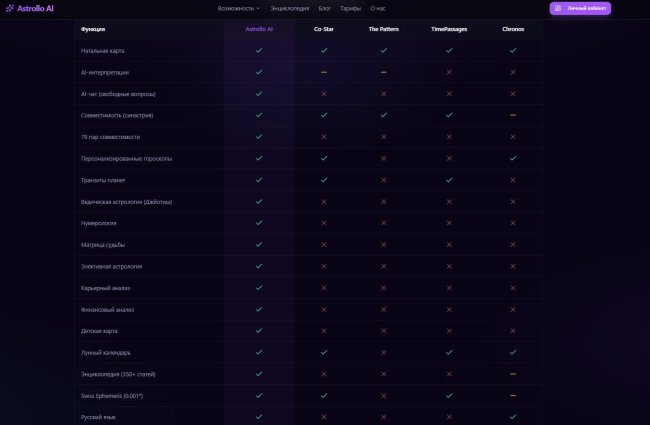Click the Ведическая астрология (Джйотиш) label
Screen dimensions: 650x425
pos(126,202)
